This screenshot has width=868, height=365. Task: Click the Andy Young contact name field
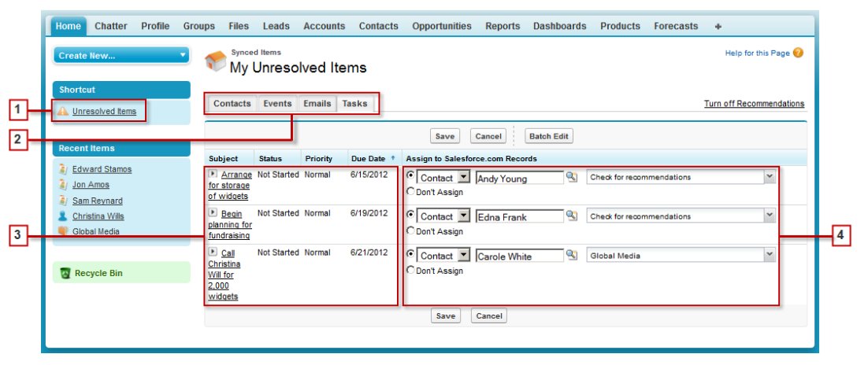519,178
